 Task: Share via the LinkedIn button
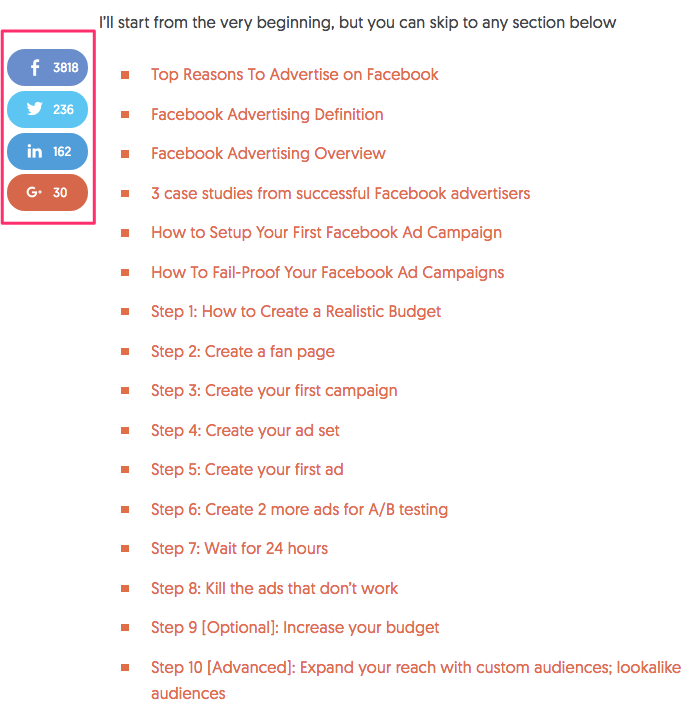tap(47, 152)
